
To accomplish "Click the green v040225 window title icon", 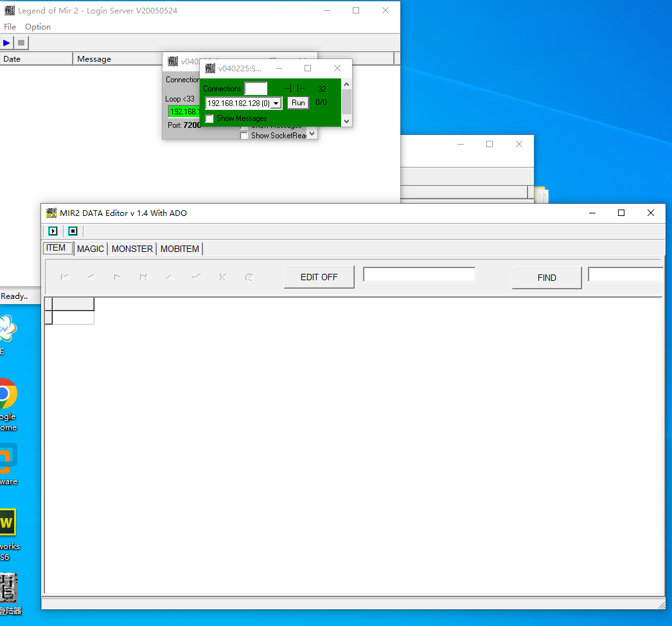I will click(210, 68).
